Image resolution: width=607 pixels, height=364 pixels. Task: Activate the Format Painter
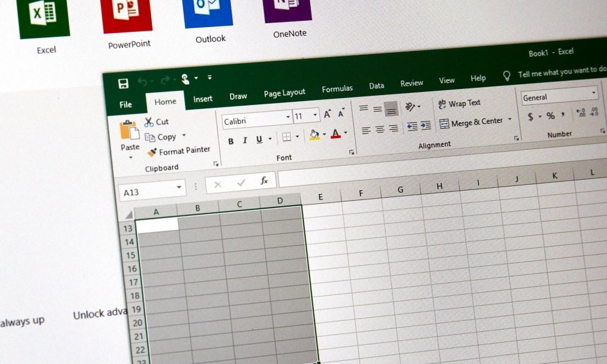(178, 151)
